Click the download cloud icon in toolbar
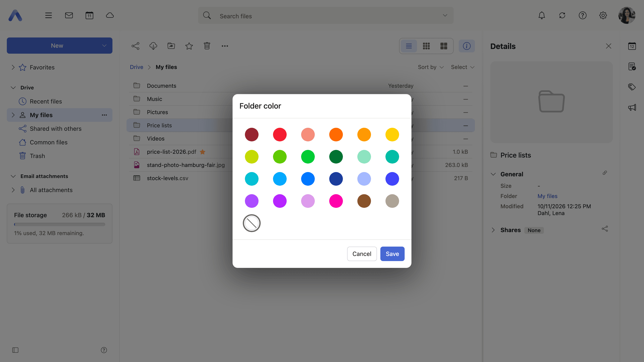 pos(153,46)
